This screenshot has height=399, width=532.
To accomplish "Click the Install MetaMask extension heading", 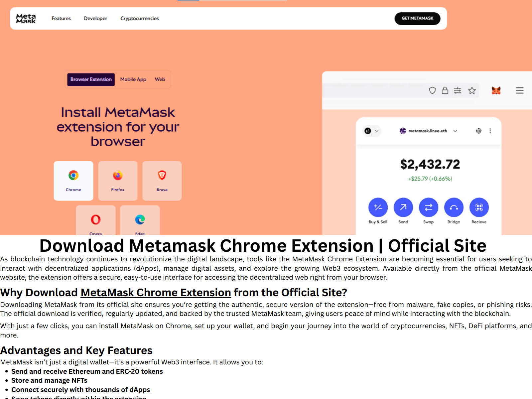I will pyautogui.click(x=118, y=127).
